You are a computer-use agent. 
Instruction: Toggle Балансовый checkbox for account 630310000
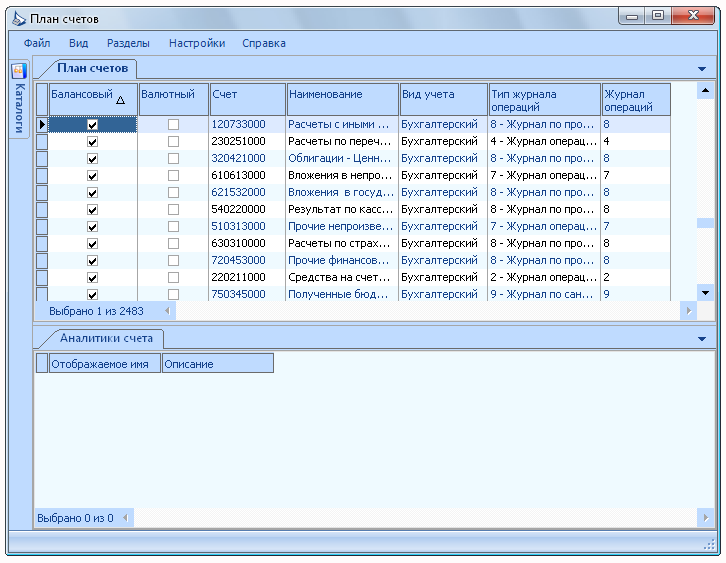point(93,244)
